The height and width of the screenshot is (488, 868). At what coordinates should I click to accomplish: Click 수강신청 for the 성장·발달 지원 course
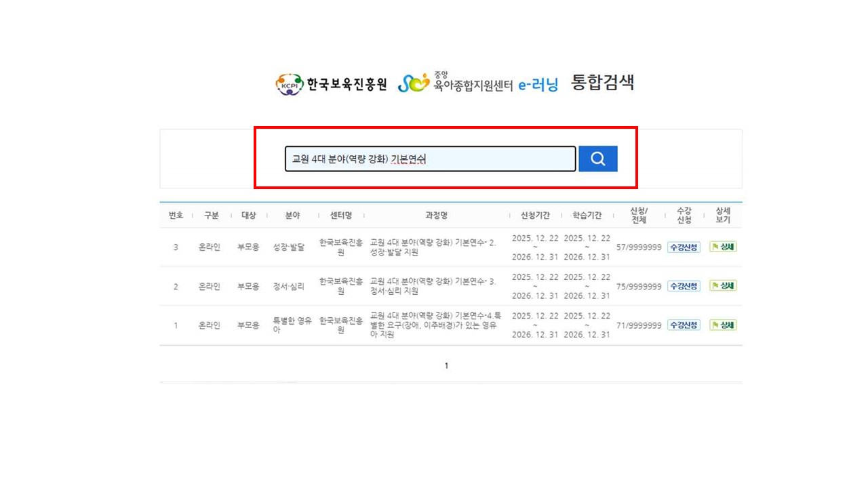pyautogui.click(x=684, y=247)
